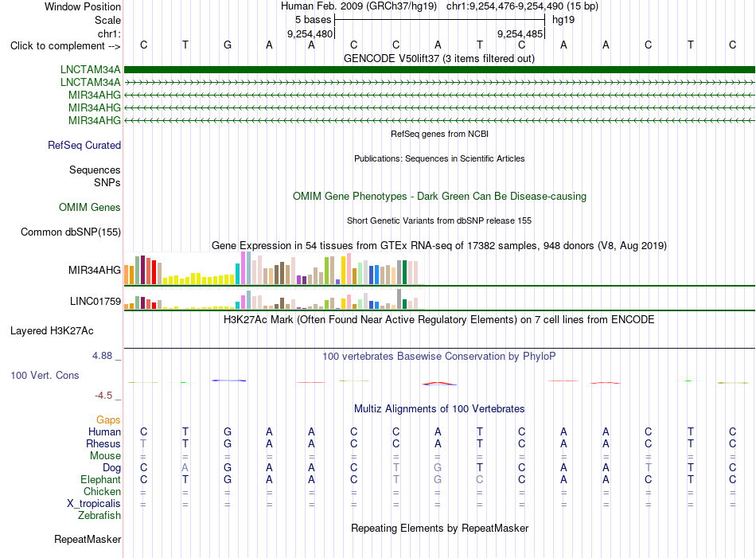Image resolution: width=756 pixels, height=558 pixels.
Task: Click the 9,254,480 position marker
Action: click(310, 33)
